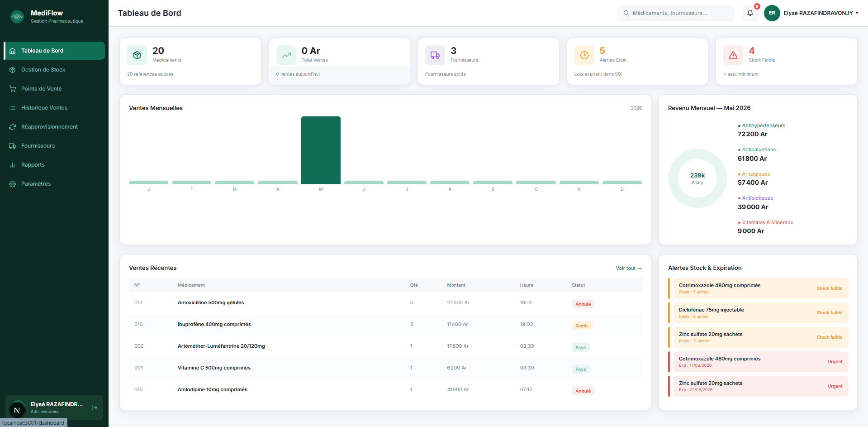Image resolution: width=868 pixels, height=427 pixels.
Task: Click the Points de Vente cart icon
Action: coord(13,89)
